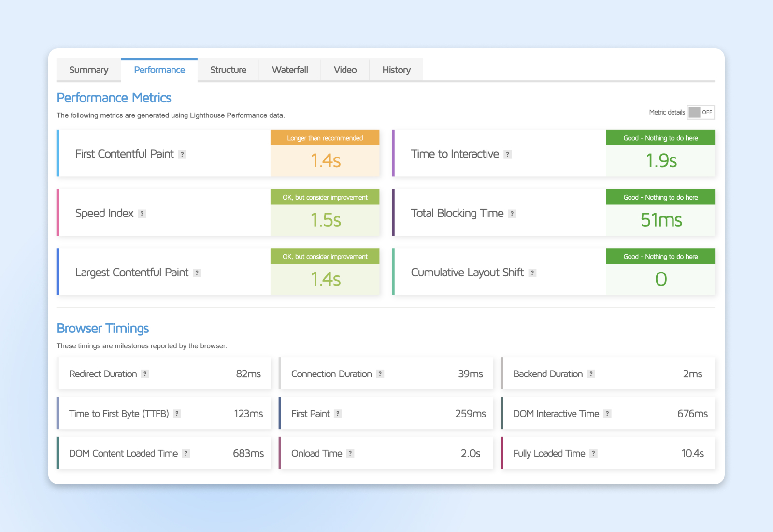This screenshot has width=773, height=532.
Task: Go to the Structure tab
Action: (228, 70)
